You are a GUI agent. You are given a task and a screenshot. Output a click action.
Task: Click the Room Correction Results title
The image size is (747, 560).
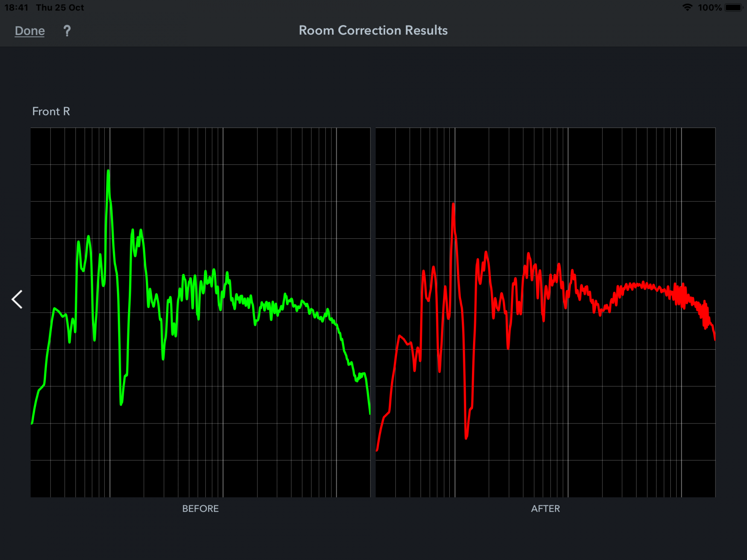[373, 30]
